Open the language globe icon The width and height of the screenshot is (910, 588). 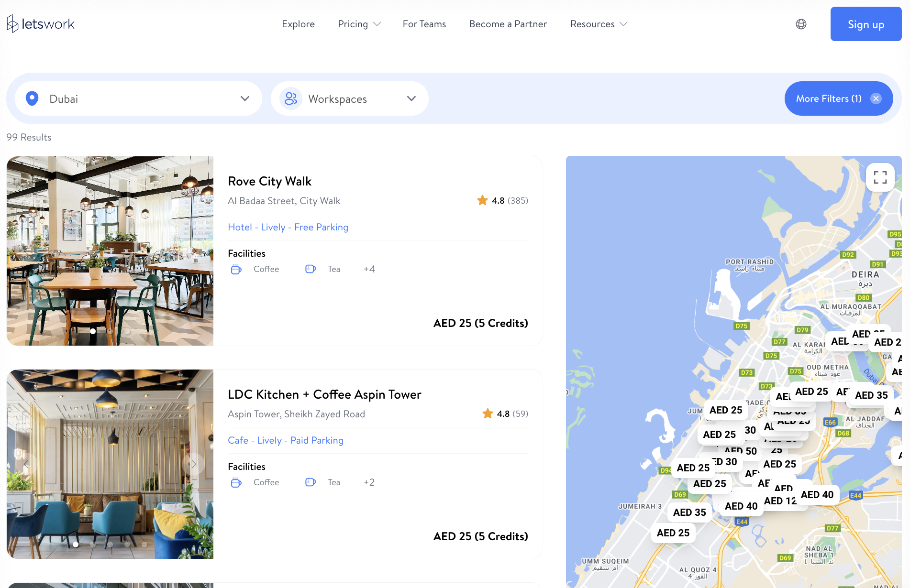coord(801,24)
